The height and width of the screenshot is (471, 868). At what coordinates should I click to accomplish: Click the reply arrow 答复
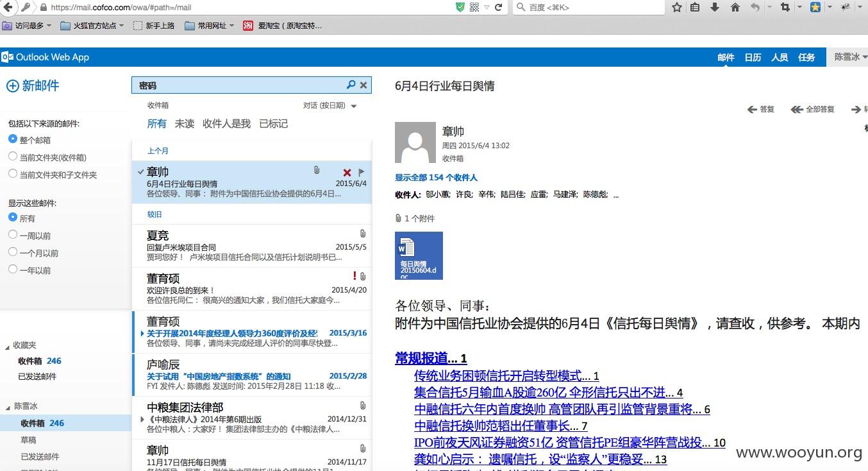[761, 109]
